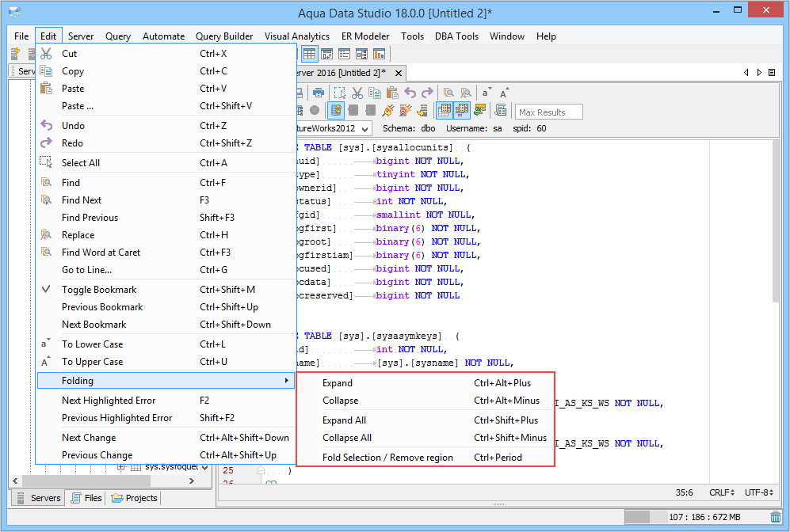Click the disconnect plug icon with red minus

(x=405, y=110)
